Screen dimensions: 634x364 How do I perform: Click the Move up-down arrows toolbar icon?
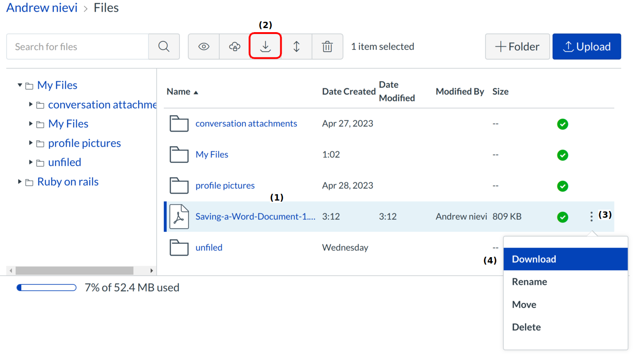[x=297, y=47]
